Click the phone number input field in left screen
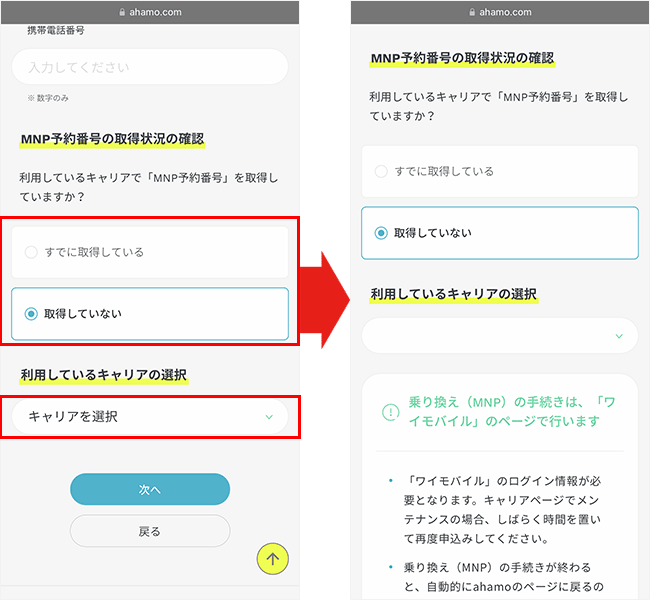 [x=150, y=67]
